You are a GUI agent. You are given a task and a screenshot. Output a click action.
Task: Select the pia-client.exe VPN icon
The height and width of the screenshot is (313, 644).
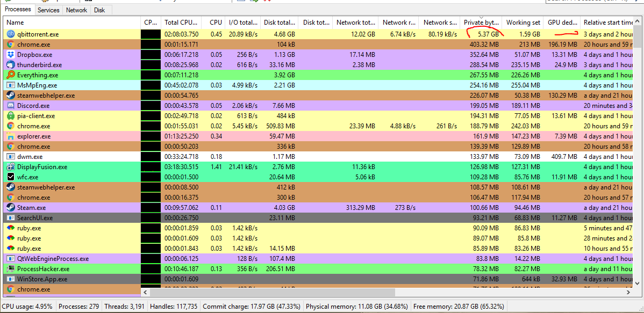click(x=10, y=115)
